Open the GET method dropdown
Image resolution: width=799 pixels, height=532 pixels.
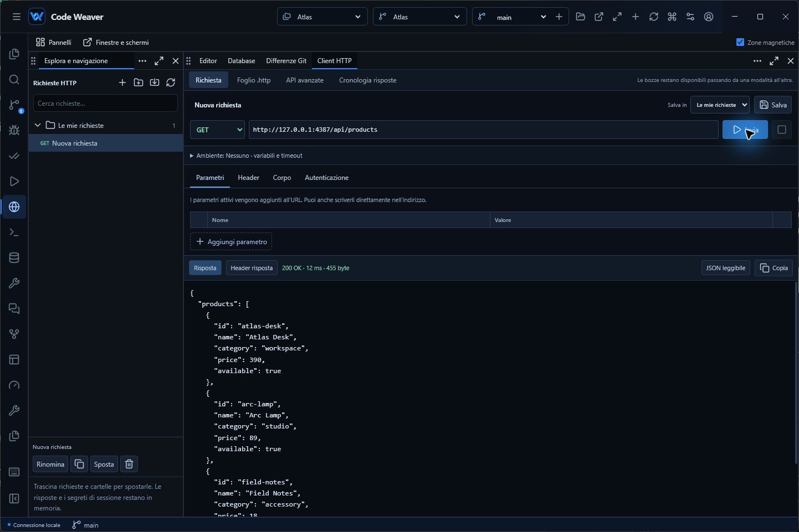(x=217, y=130)
